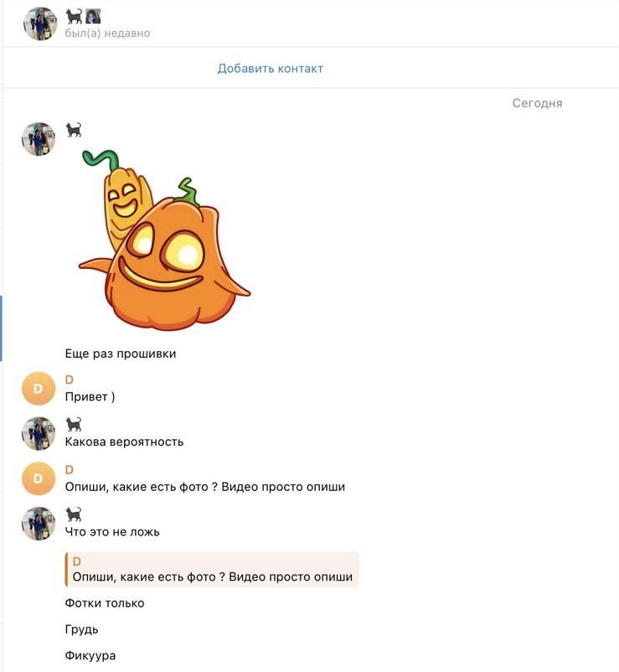This screenshot has height=672, width=619.
Task: Click the cat emoji name in chat header
Action: (x=74, y=16)
